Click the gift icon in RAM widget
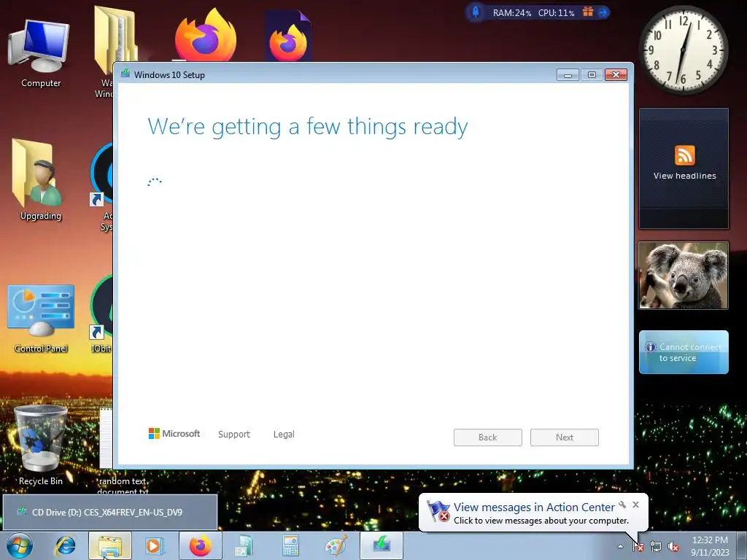747x560 pixels. (x=588, y=12)
